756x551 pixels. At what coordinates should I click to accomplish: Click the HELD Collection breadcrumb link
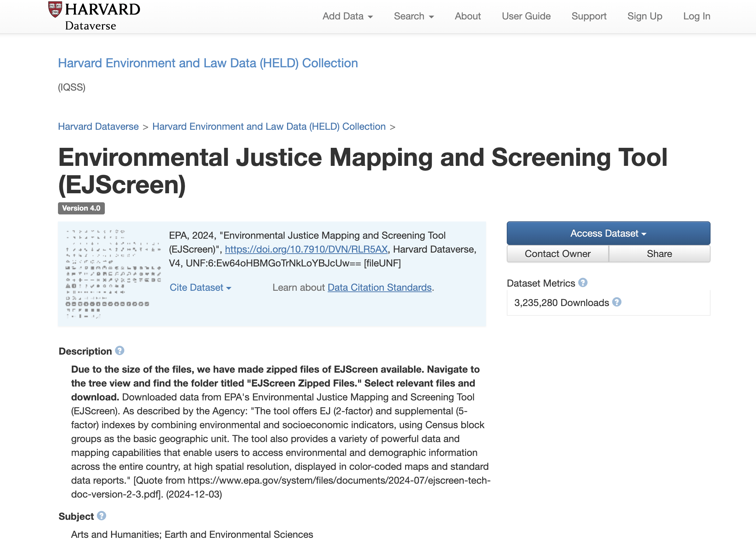(x=269, y=127)
